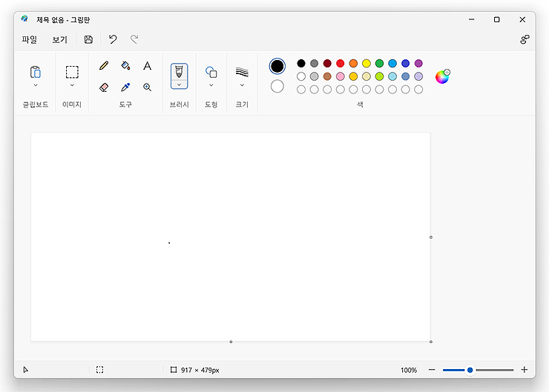This screenshot has height=392, width=549.
Task: Pick the lime green color swatch
Action: 379,76
